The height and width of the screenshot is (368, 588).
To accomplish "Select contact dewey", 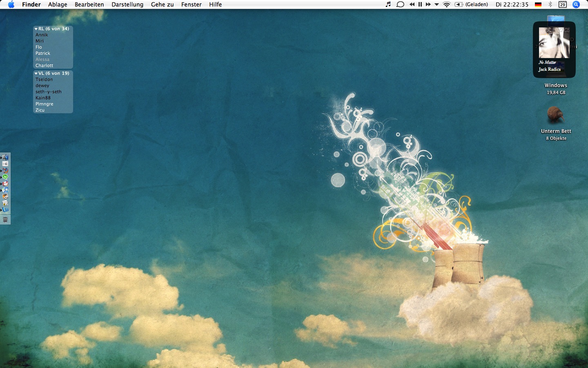I will tap(42, 85).
